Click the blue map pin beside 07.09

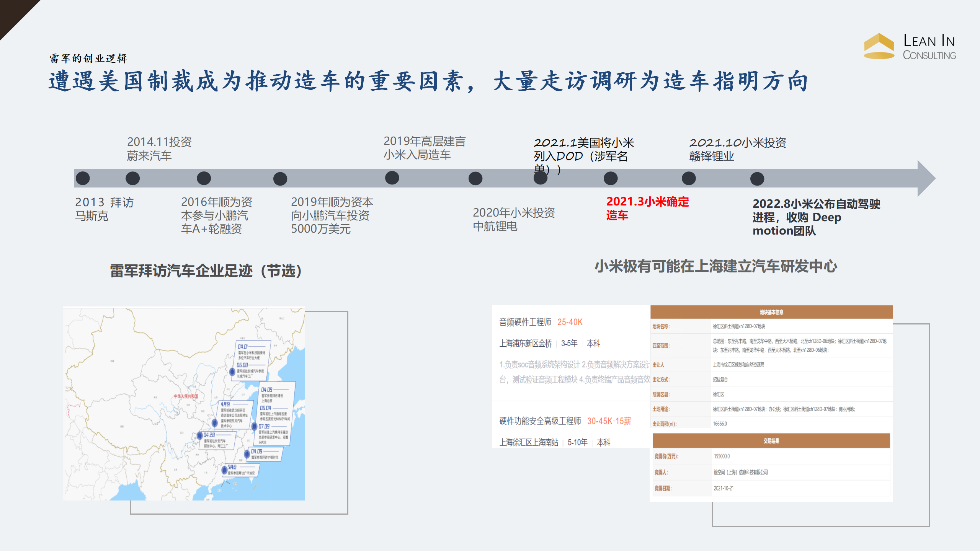[255, 426]
